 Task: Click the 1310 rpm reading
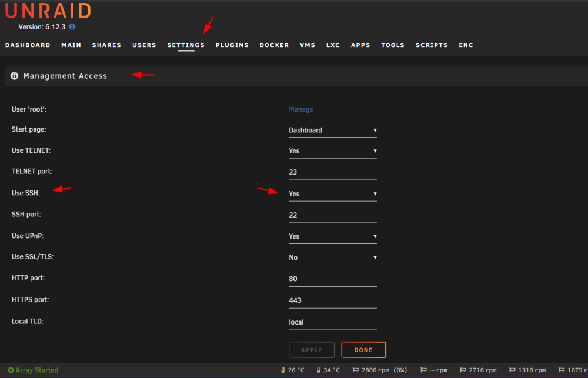(532, 370)
